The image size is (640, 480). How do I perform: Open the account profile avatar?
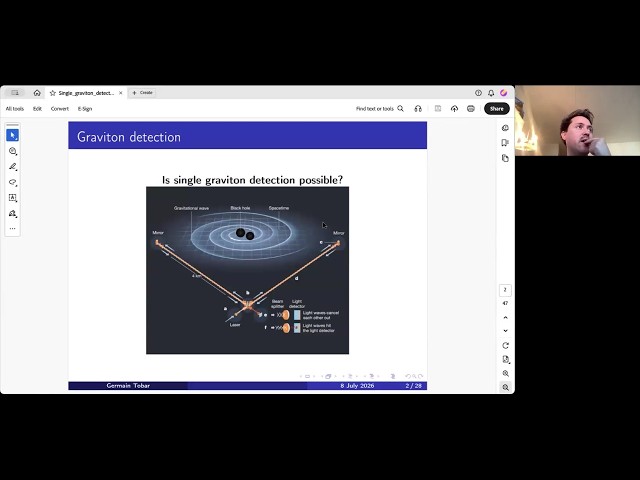[504, 93]
